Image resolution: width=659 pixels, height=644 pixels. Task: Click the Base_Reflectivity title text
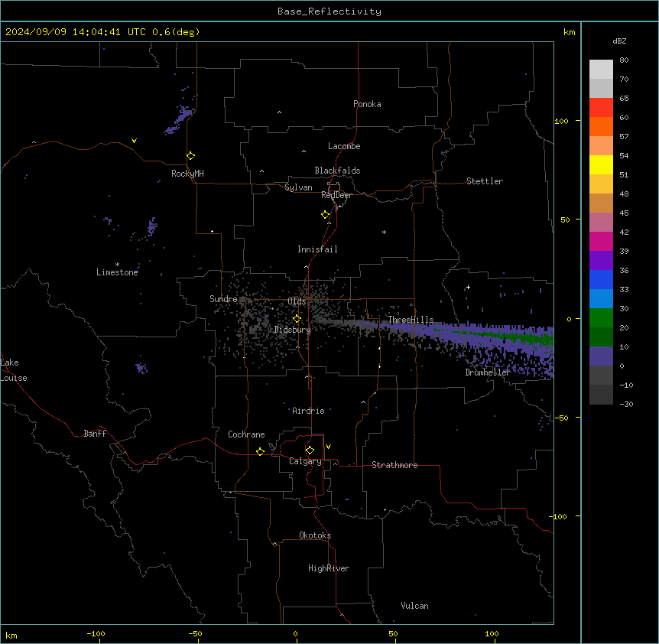click(329, 11)
